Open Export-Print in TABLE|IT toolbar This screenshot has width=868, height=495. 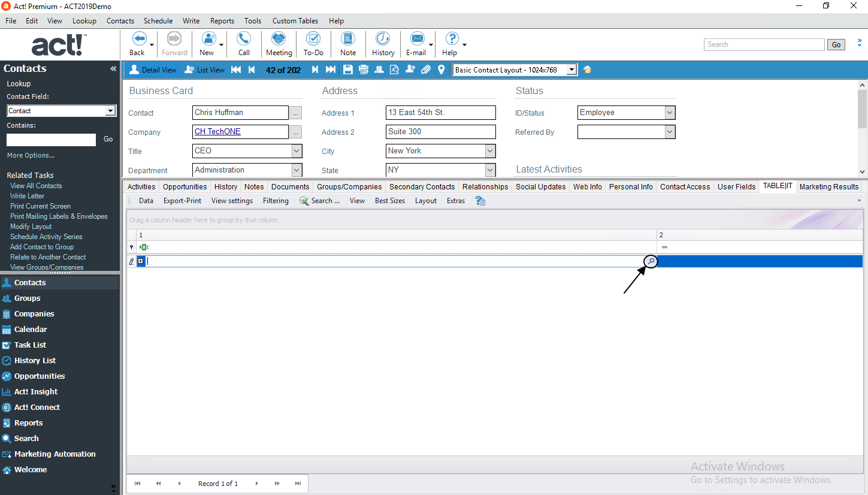[183, 201]
